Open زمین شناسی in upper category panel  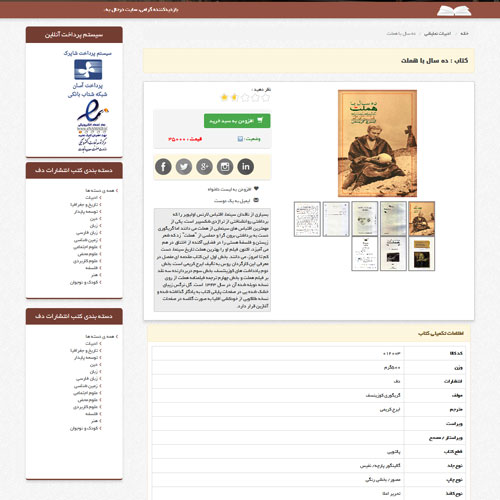(x=86, y=240)
